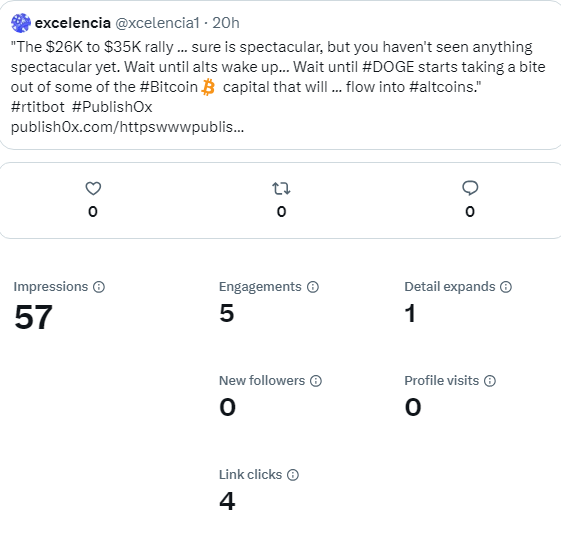Viewport: 561px width, 543px height.
Task: Open the @xcelencia1 handle link
Action: (157, 23)
